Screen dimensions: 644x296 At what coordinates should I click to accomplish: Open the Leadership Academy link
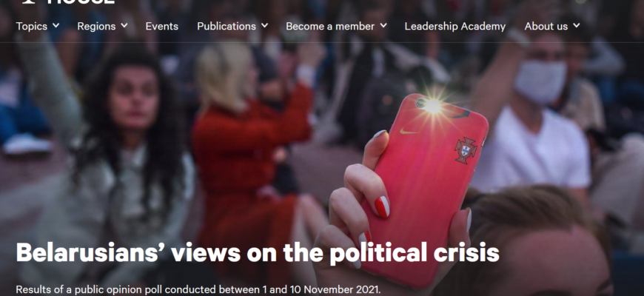click(x=455, y=27)
